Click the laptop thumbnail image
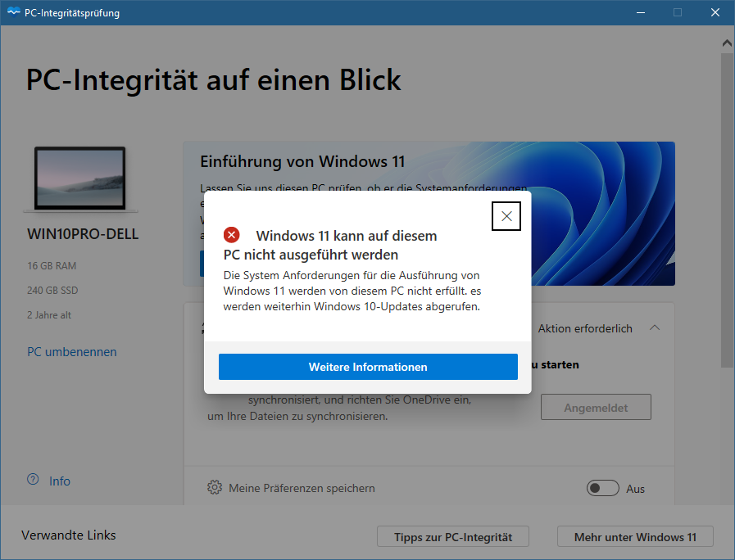 (80, 178)
